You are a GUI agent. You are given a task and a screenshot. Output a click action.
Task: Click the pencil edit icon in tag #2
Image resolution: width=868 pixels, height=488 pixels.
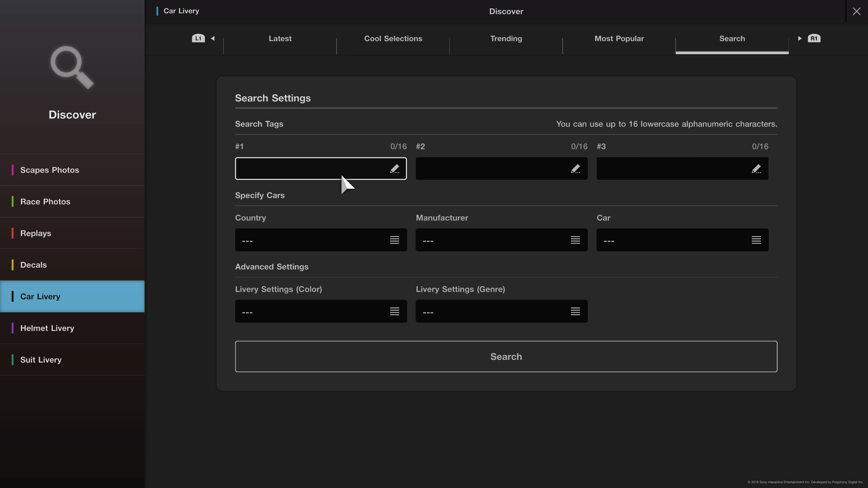tap(576, 169)
